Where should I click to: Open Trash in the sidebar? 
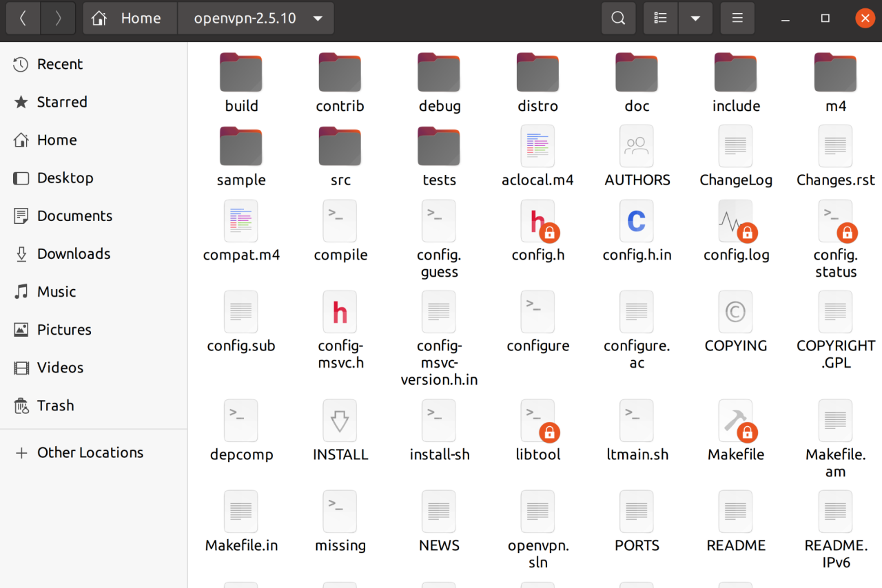[94, 405]
